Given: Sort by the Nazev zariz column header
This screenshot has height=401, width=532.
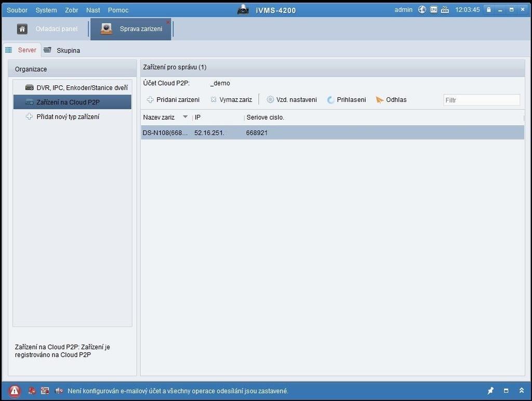Looking at the screenshot, I should click(x=158, y=117).
